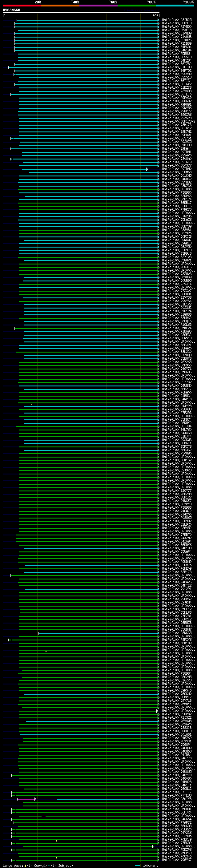Screen dimensions: 197x868
Task: Click the magenta segment of the A3AIV8 alignment
Action: (x=26, y=799)
